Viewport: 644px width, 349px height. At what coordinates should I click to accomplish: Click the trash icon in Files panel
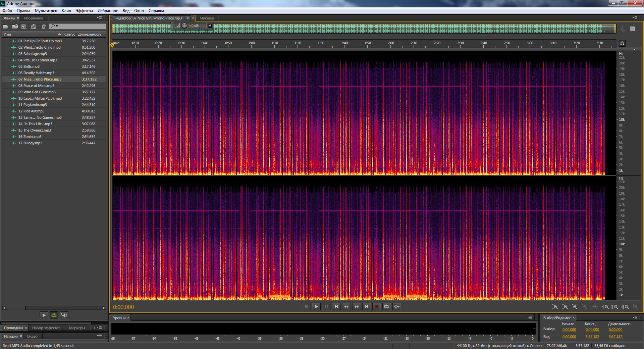(x=44, y=26)
